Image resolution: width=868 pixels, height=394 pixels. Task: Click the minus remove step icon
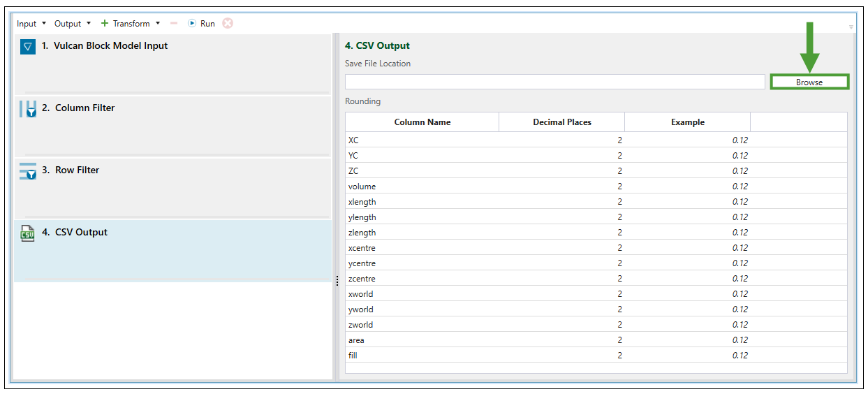coord(174,23)
